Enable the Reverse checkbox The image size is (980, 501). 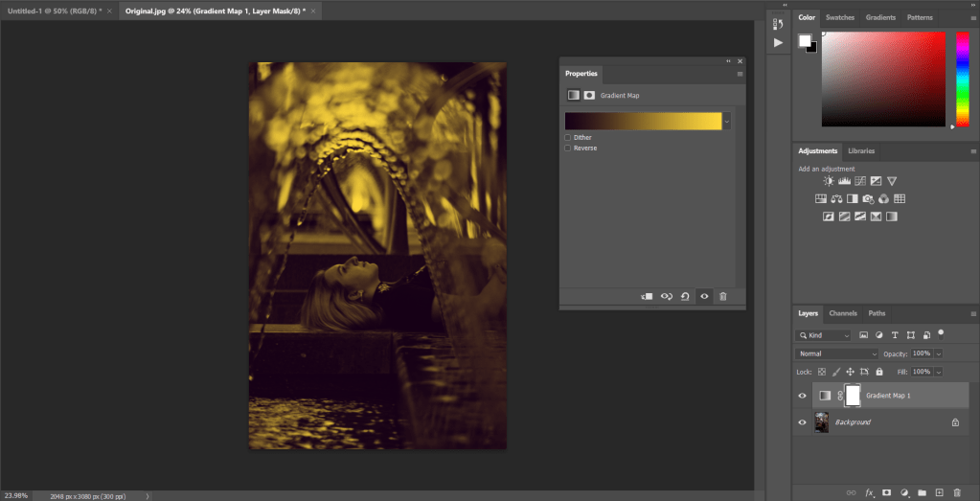point(568,148)
